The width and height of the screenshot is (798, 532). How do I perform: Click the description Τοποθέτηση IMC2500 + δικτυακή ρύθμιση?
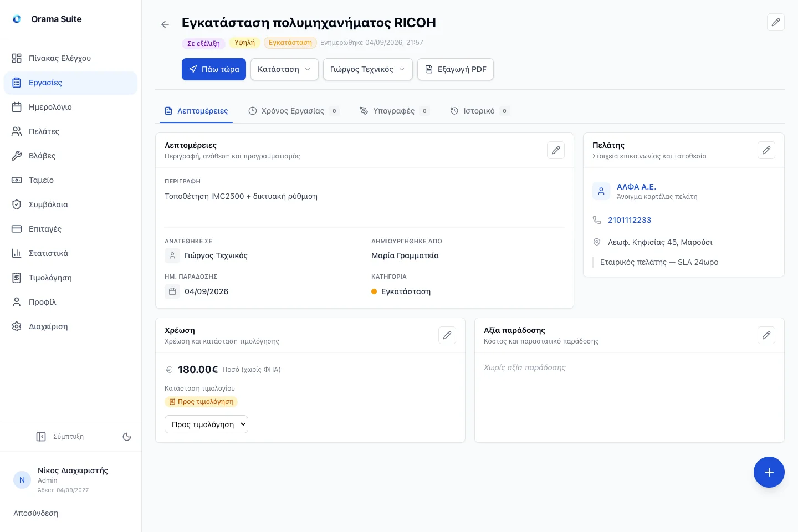click(x=241, y=196)
